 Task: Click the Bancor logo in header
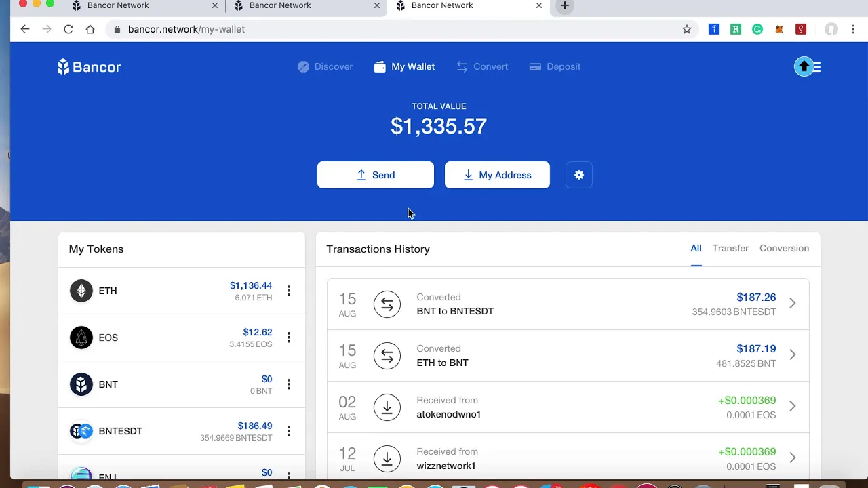click(89, 67)
